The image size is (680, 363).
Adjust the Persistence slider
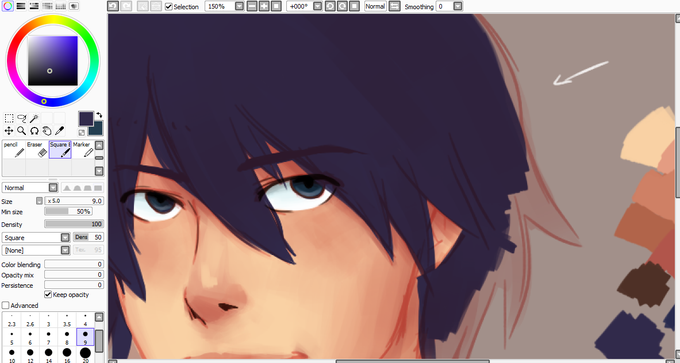74,285
